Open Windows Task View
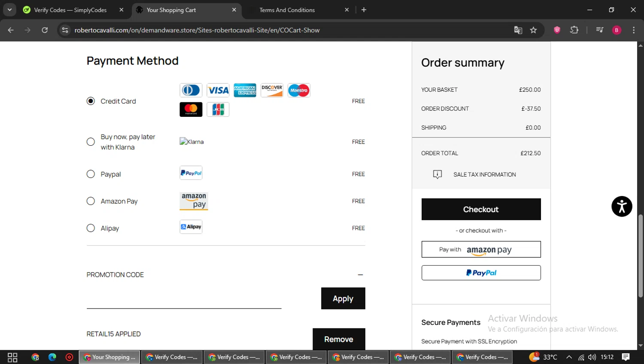This screenshot has width=644, height=364. [12, 357]
